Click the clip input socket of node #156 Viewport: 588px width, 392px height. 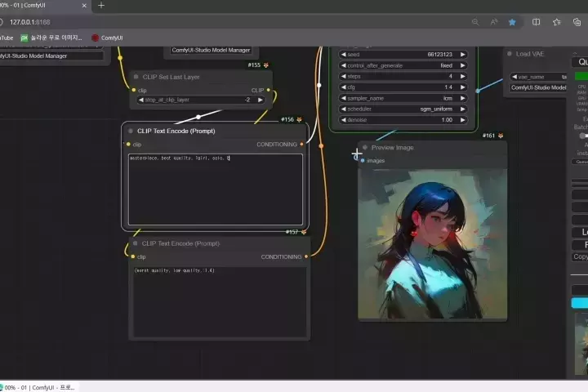[x=128, y=145]
